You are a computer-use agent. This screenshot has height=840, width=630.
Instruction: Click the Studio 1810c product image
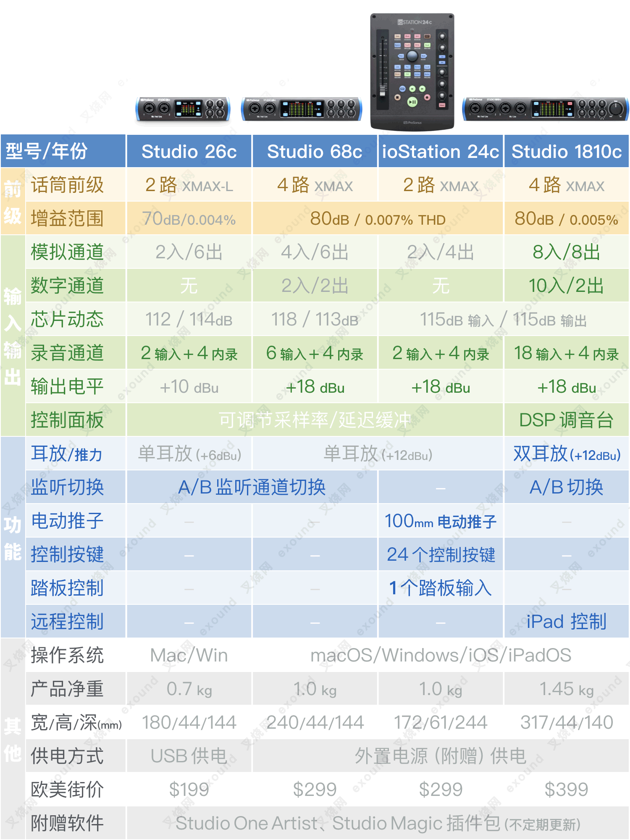pyautogui.click(x=546, y=109)
